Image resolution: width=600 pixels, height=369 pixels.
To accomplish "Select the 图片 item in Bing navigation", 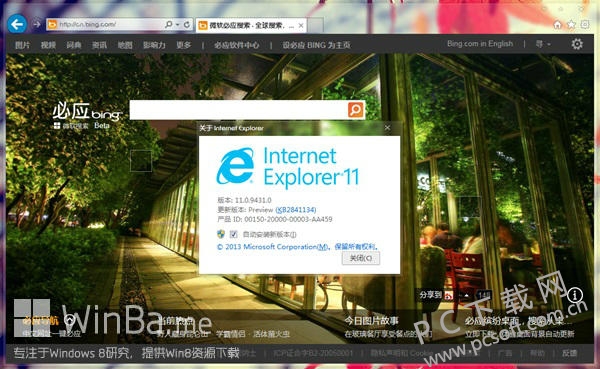I will click(x=22, y=45).
